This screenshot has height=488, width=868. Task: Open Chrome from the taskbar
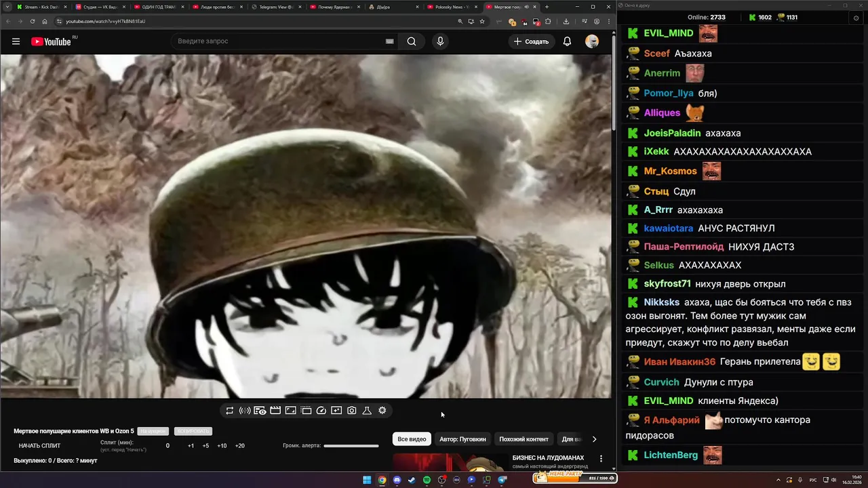(x=382, y=480)
